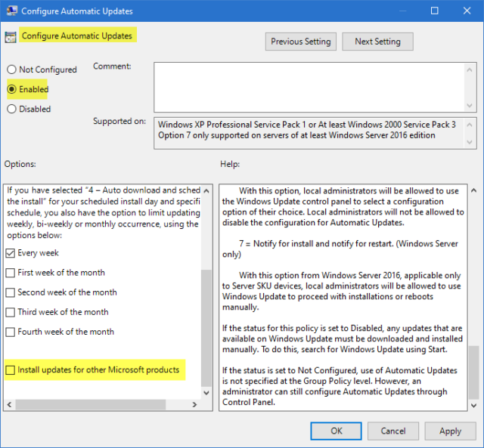Click the Cancel button

point(393,431)
